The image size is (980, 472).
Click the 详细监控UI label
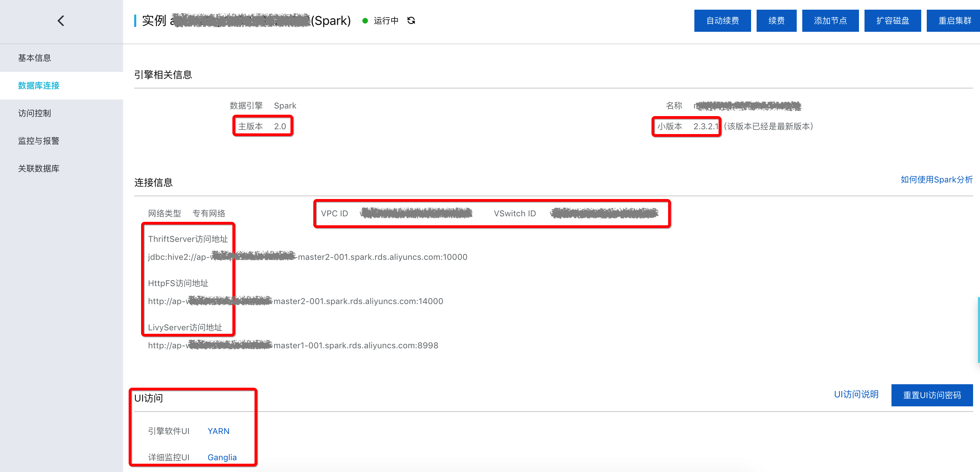[x=168, y=457]
